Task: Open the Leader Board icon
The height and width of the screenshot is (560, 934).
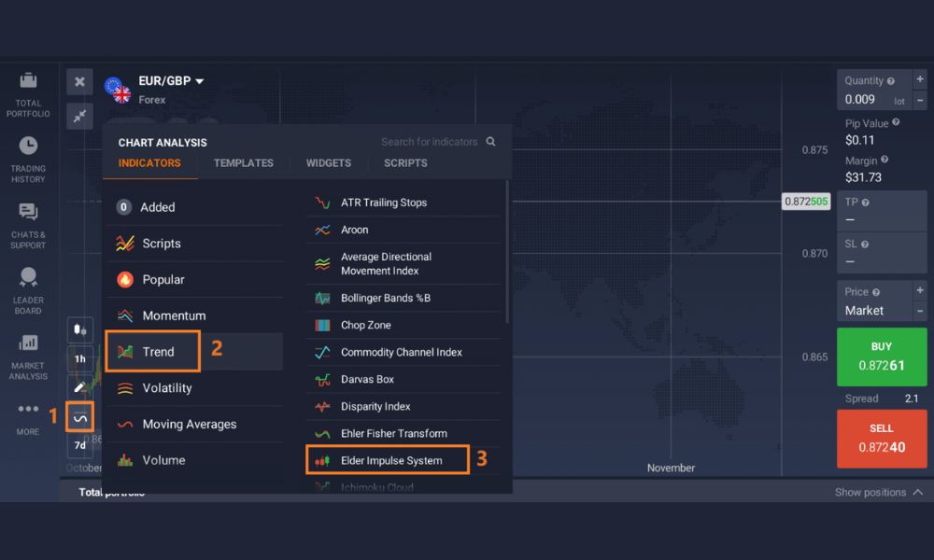Action: 28,277
